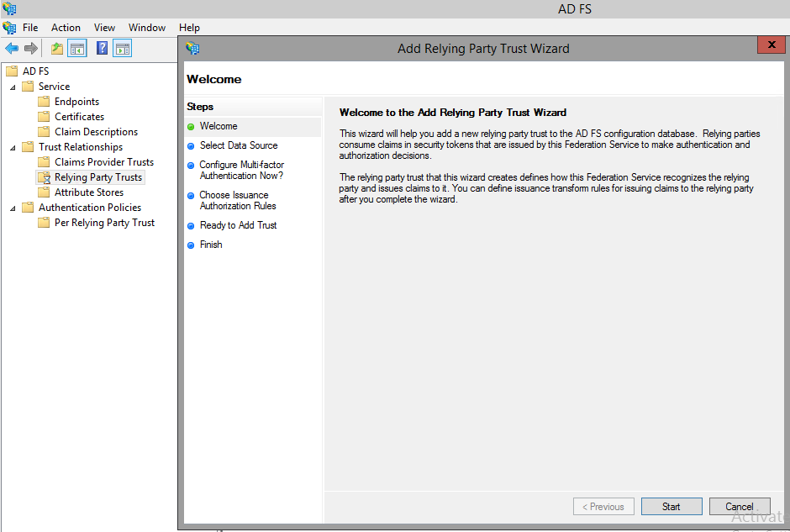
Task: Select the Certificates folder in the tree
Action: pyautogui.click(x=79, y=117)
